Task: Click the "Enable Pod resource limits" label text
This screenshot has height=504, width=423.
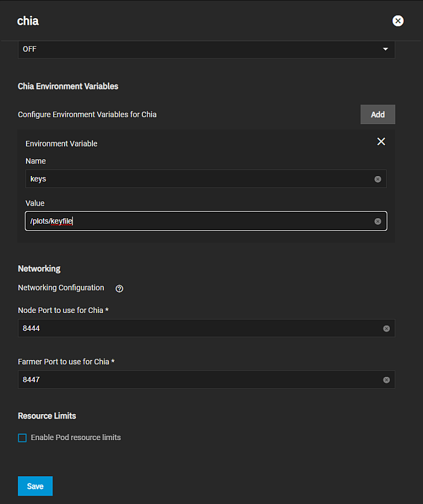Action: pyautogui.click(x=76, y=438)
